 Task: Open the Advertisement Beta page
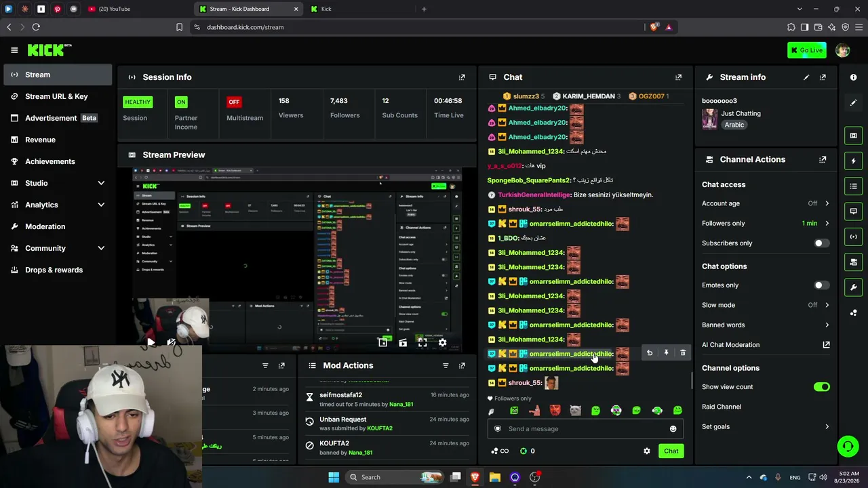pos(58,118)
